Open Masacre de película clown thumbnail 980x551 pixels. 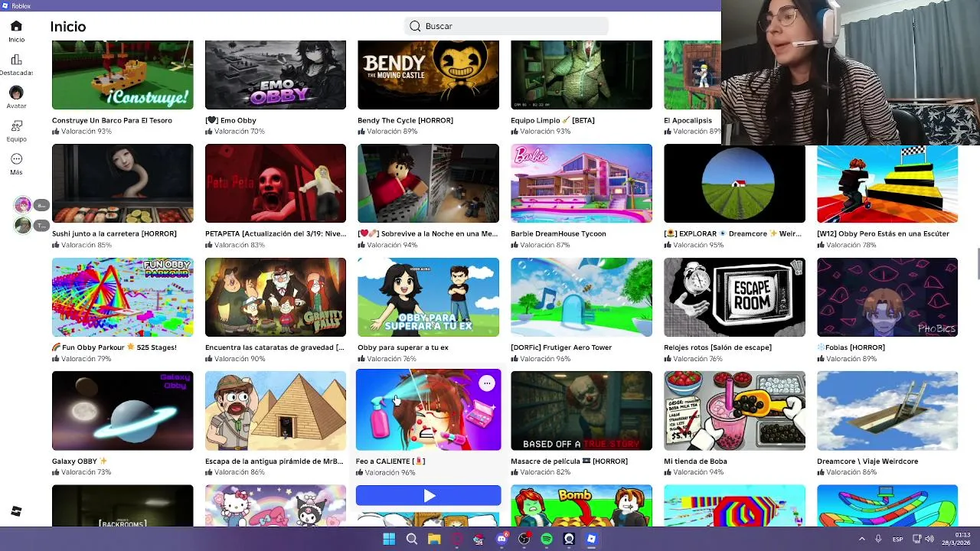(x=581, y=411)
